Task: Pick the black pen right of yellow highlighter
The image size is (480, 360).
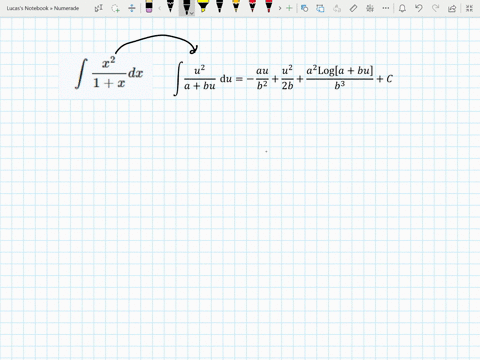Action: [x=219, y=6]
